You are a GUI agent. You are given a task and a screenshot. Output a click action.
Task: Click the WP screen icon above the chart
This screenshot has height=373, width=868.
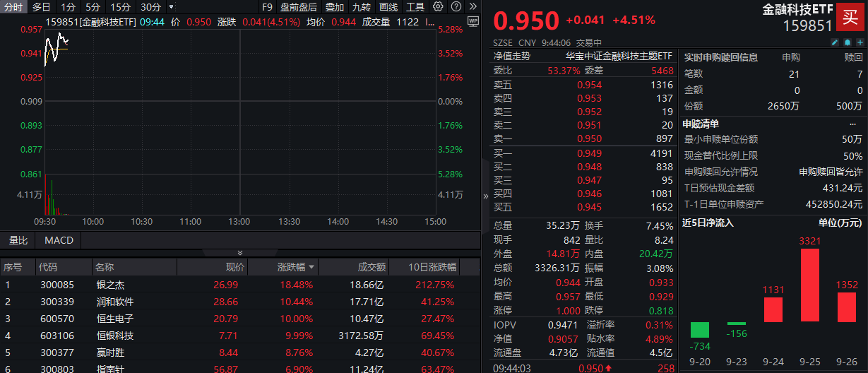tap(472, 21)
